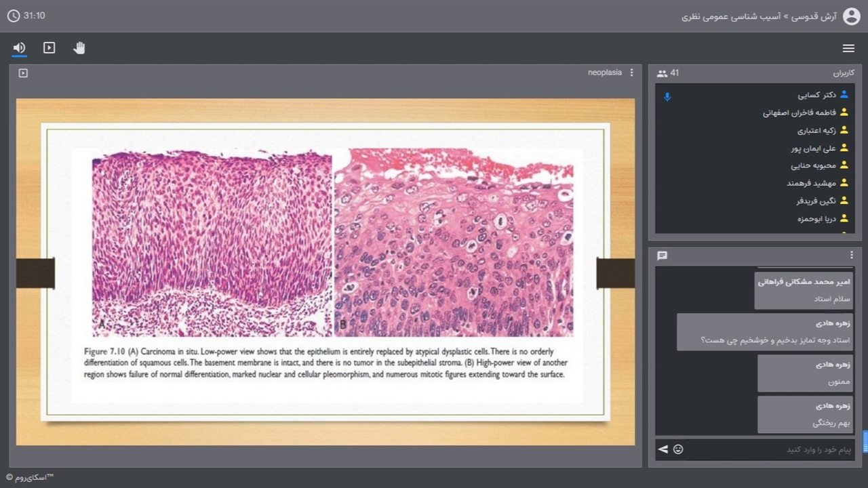Viewport: 868px width, 488px height.
Task: Click the participants count icon showing 41
Action: pos(663,73)
